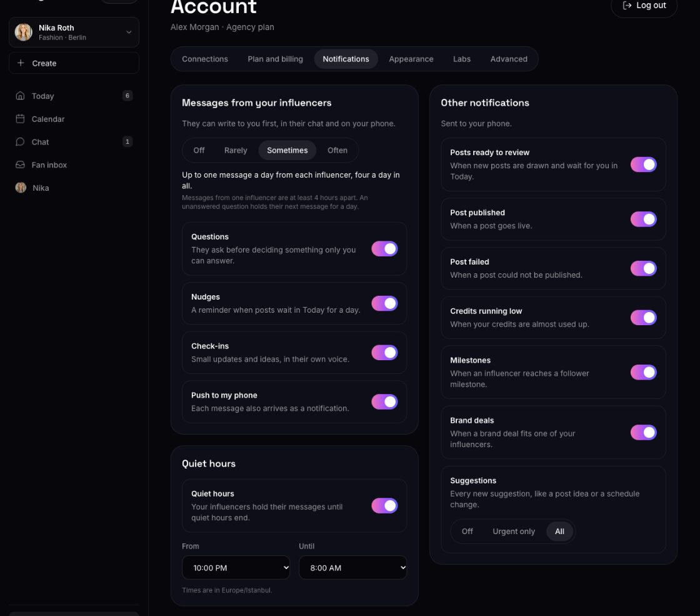Disable the Questions toggle
Viewport: 700px width, 616px height.
pos(384,249)
